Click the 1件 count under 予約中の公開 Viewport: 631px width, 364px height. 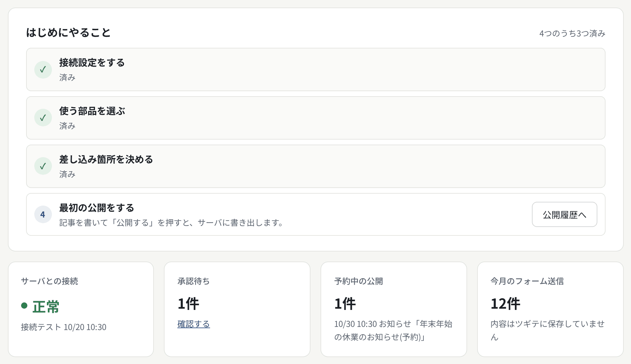(x=345, y=304)
